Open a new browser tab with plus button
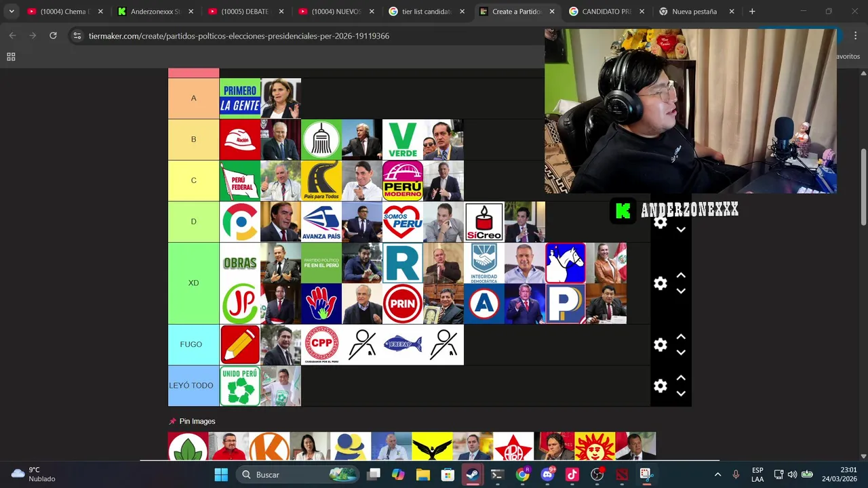 (752, 12)
